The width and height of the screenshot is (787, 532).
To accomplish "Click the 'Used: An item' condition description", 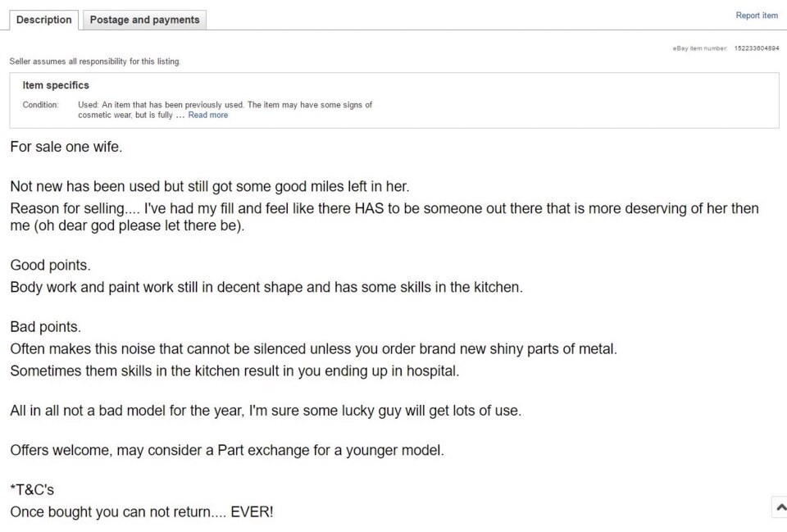I will tap(225, 110).
